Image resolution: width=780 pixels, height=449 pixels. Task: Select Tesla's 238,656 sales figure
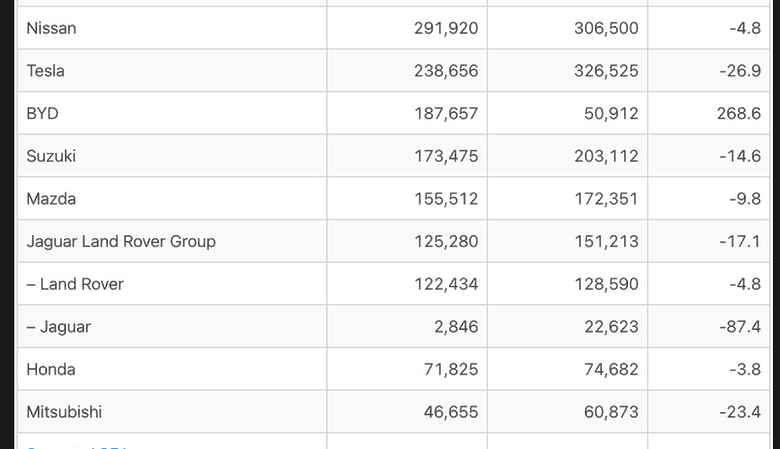(x=446, y=71)
